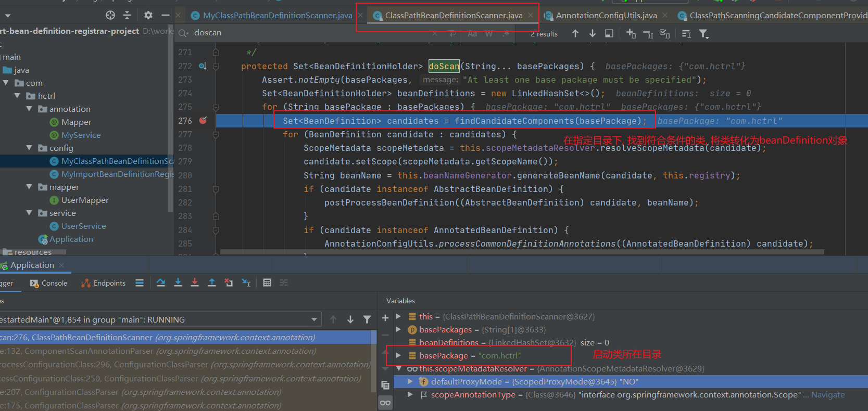Open thread selector dropdown

(x=315, y=319)
